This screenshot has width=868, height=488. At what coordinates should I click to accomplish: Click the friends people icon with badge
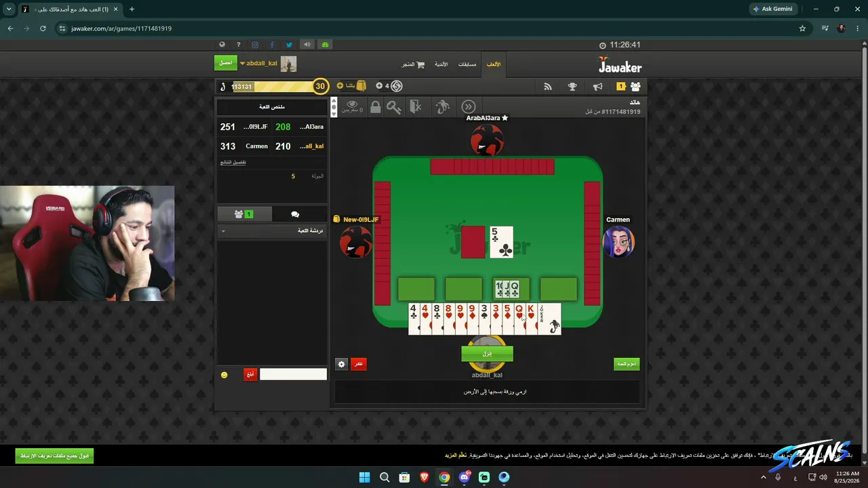pos(635,87)
